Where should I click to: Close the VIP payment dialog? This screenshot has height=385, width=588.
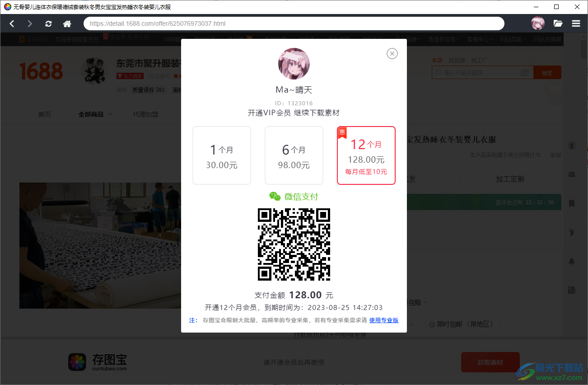392,53
